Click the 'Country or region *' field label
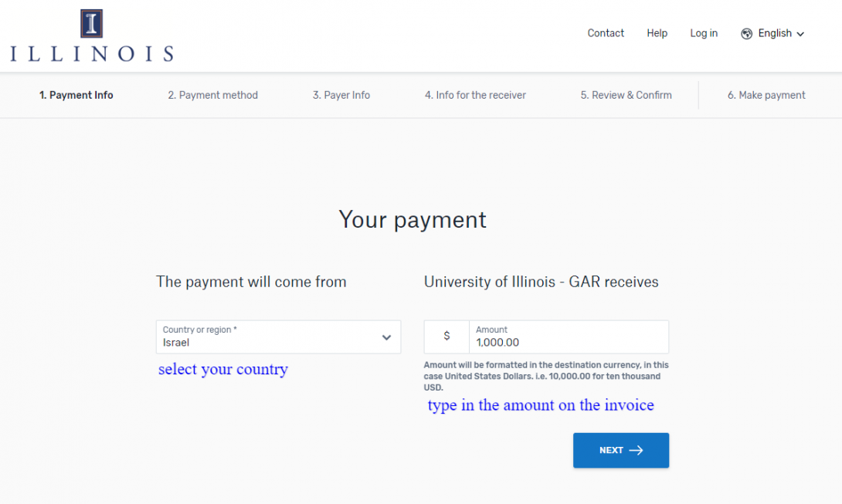This screenshot has height=504, width=842. tap(200, 330)
